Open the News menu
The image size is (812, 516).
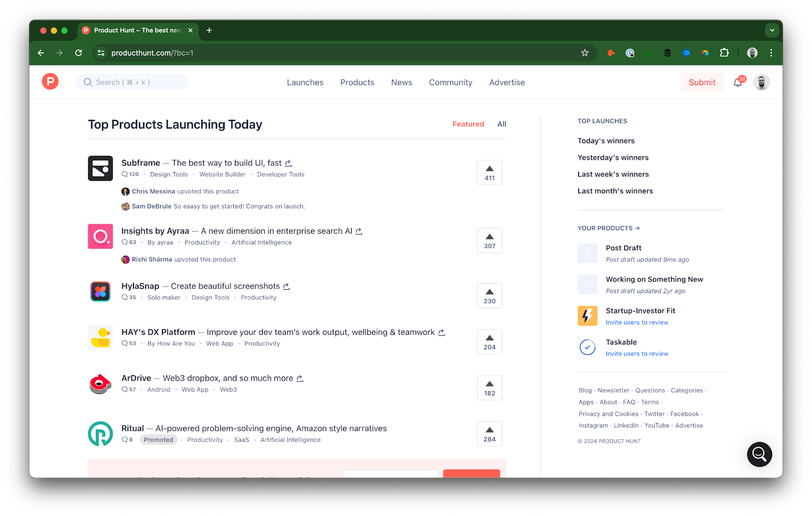401,82
